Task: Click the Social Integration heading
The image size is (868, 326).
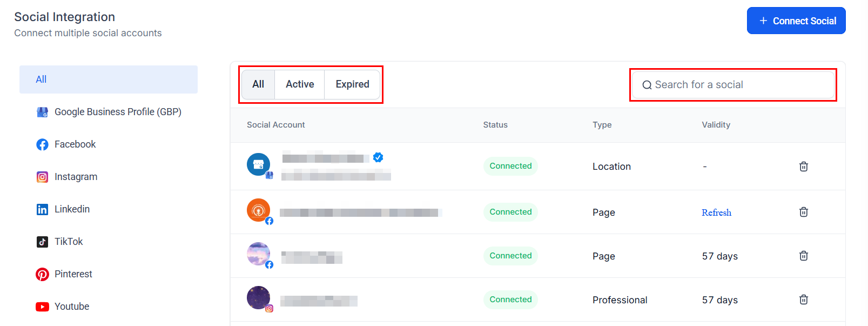Action: point(65,17)
